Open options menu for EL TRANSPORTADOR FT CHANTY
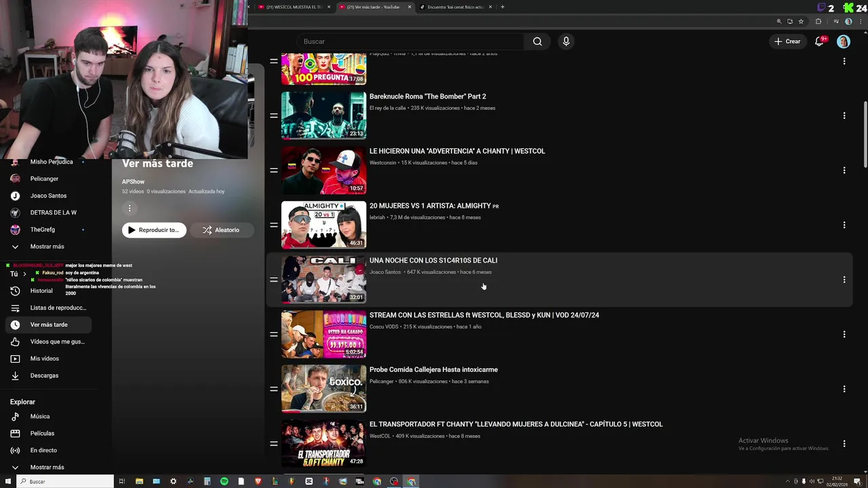Viewport: 868px width, 488px height. 844,443
